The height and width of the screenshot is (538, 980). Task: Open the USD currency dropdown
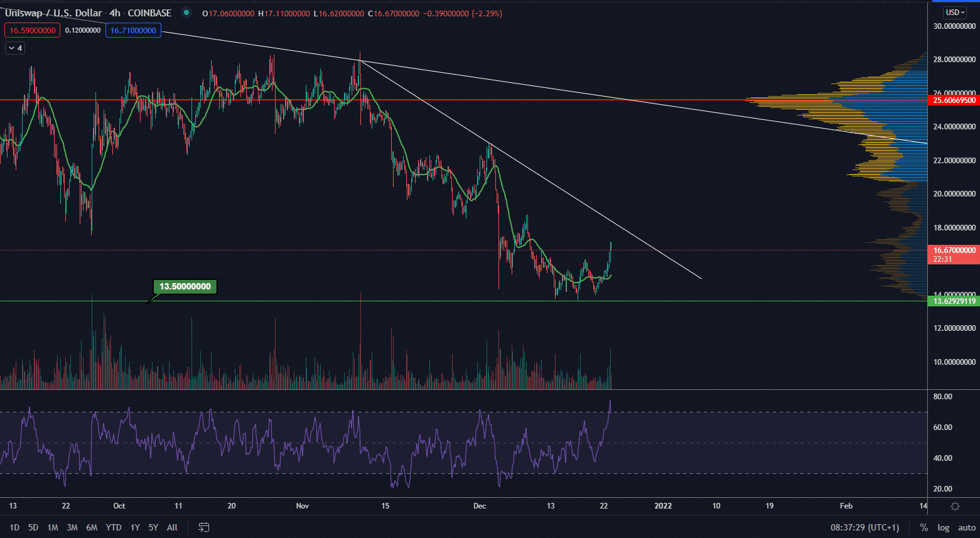pos(955,13)
